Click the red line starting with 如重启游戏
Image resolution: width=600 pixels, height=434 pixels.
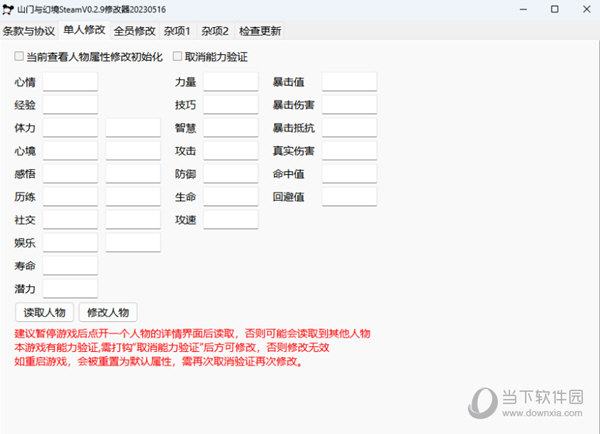(x=159, y=361)
